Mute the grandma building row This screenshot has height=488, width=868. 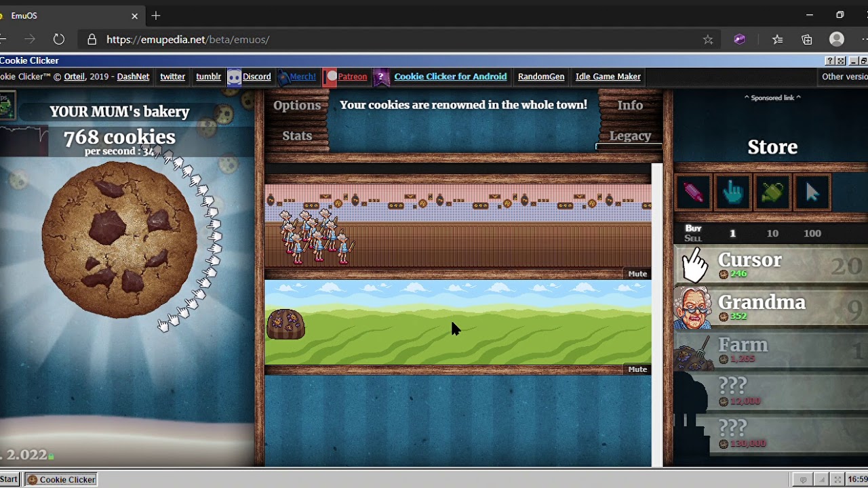pos(637,274)
